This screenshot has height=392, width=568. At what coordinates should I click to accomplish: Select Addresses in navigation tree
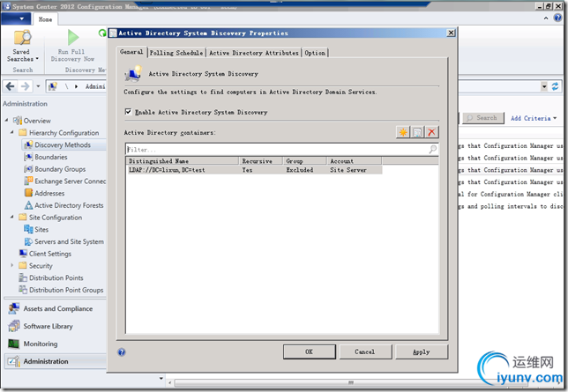[49, 193]
